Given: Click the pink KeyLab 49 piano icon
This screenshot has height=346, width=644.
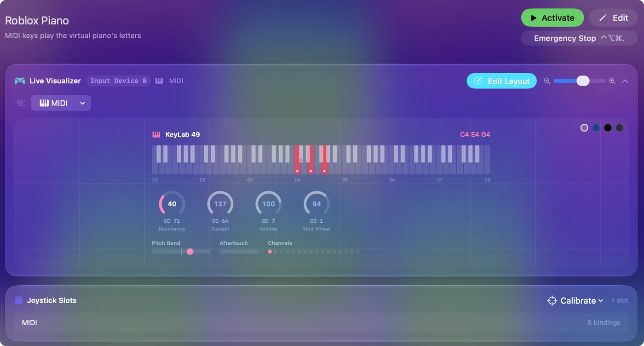Looking at the screenshot, I should (156, 135).
